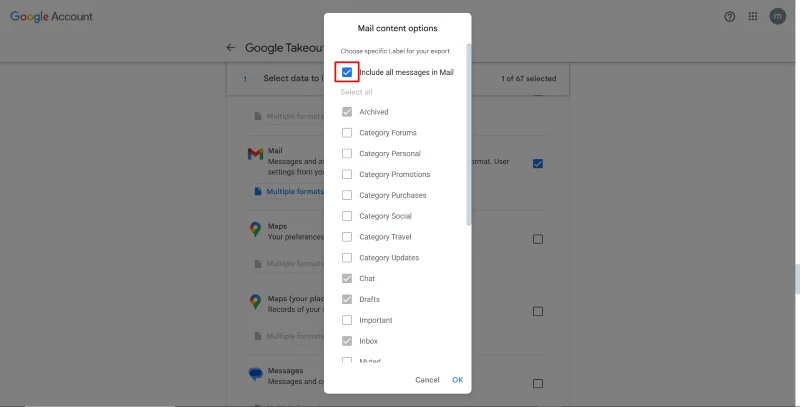The image size is (800, 407).
Task: Toggle the Drafts label checkbox
Action: [x=347, y=299]
